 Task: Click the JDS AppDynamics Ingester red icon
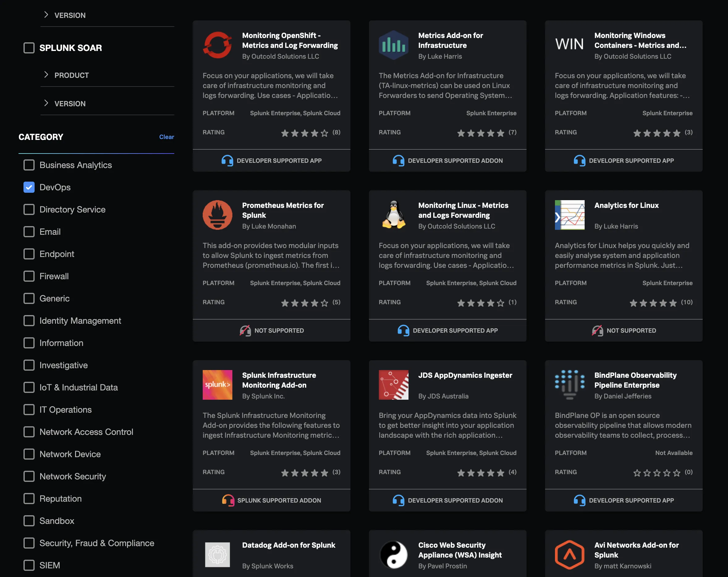(x=393, y=385)
